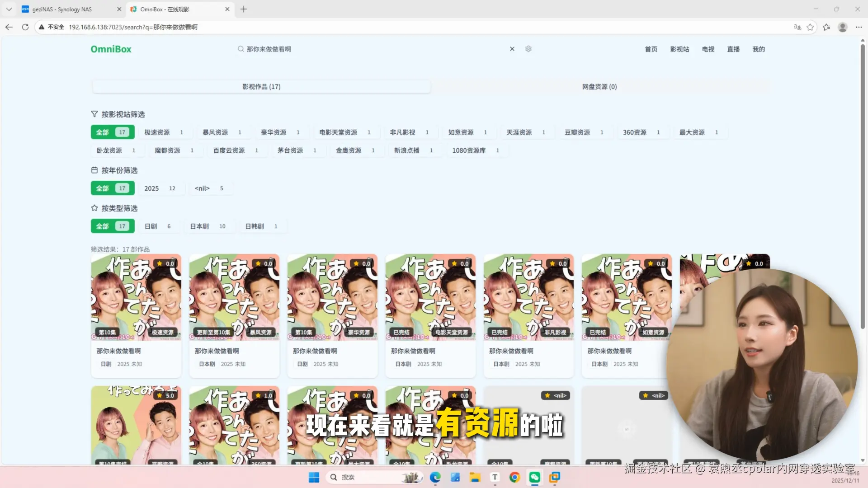
Task: Open search settings gear icon
Action: [x=528, y=49]
